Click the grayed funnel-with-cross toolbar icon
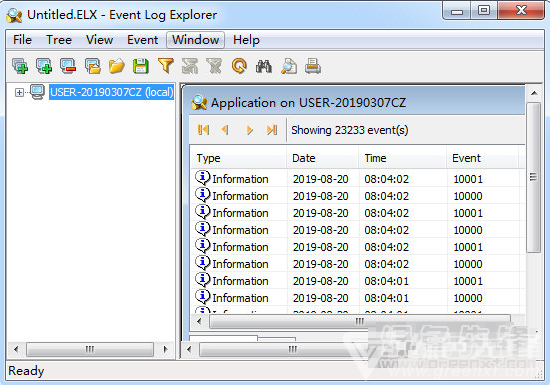 pyautogui.click(x=214, y=66)
